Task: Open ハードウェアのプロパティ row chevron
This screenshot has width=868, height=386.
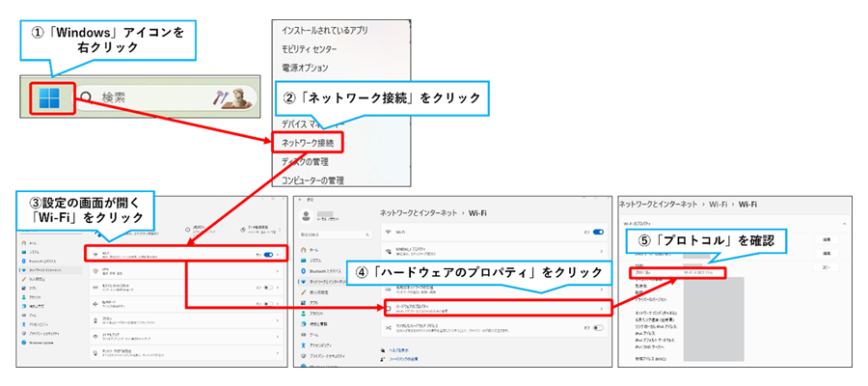Action: coord(601,309)
